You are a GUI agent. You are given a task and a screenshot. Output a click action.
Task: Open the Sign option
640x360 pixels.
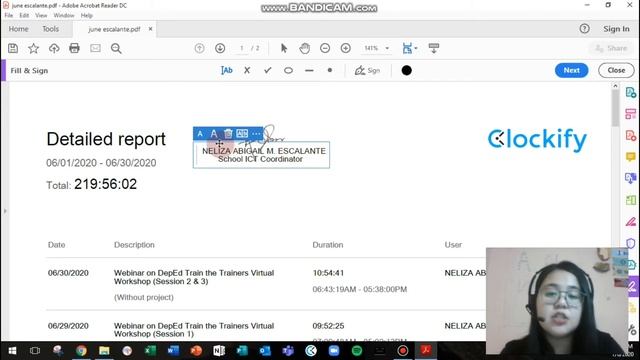tap(367, 70)
